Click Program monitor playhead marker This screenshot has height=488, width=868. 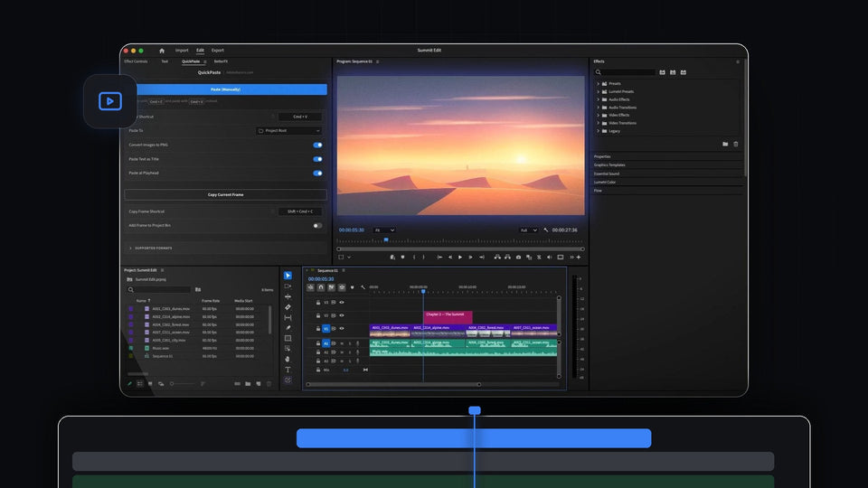coord(386,240)
